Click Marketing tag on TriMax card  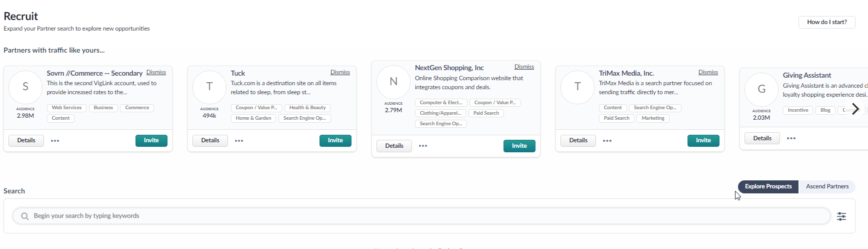[x=653, y=118]
